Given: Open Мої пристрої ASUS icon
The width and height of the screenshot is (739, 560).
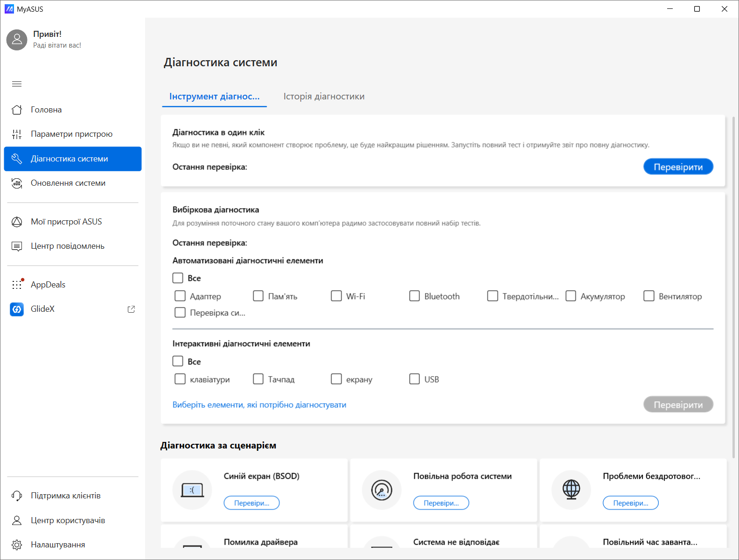Looking at the screenshot, I should coord(17,222).
